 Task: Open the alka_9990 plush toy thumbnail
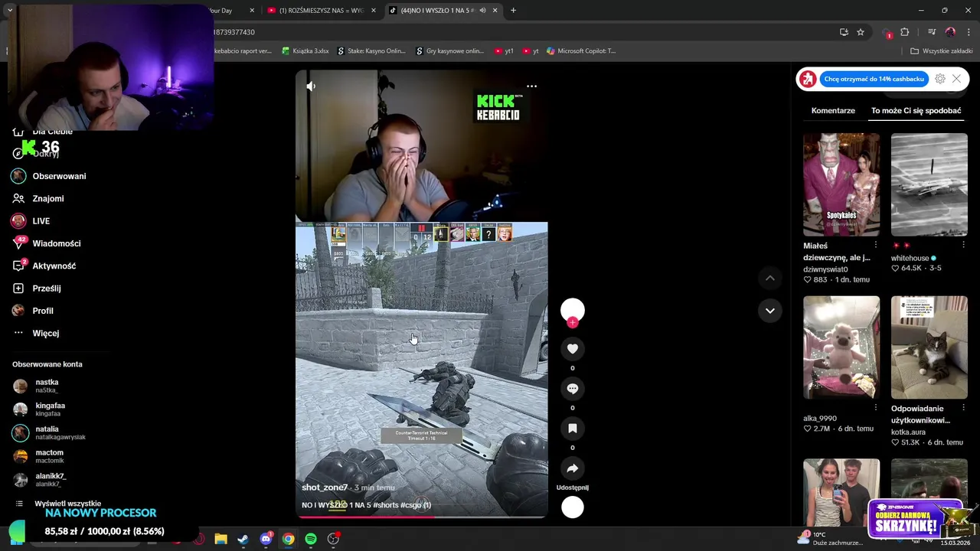coord(841,347)
